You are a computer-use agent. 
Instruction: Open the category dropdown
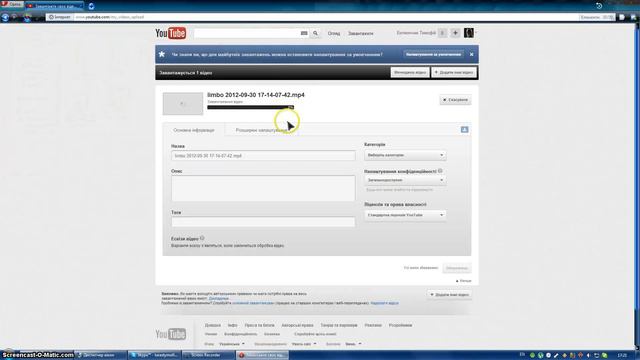click(x=405, y=155)
